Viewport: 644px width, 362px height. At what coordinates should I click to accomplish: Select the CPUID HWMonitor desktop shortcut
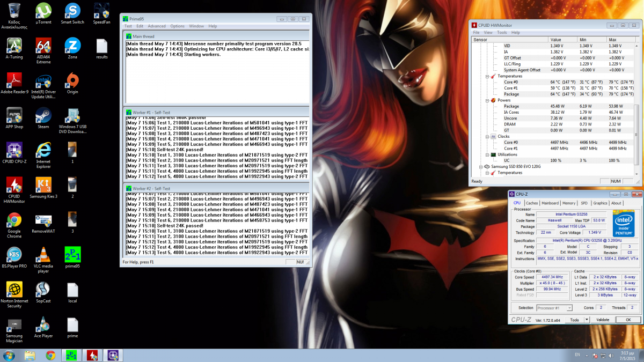pyautogui.click(x=14, y=190)
